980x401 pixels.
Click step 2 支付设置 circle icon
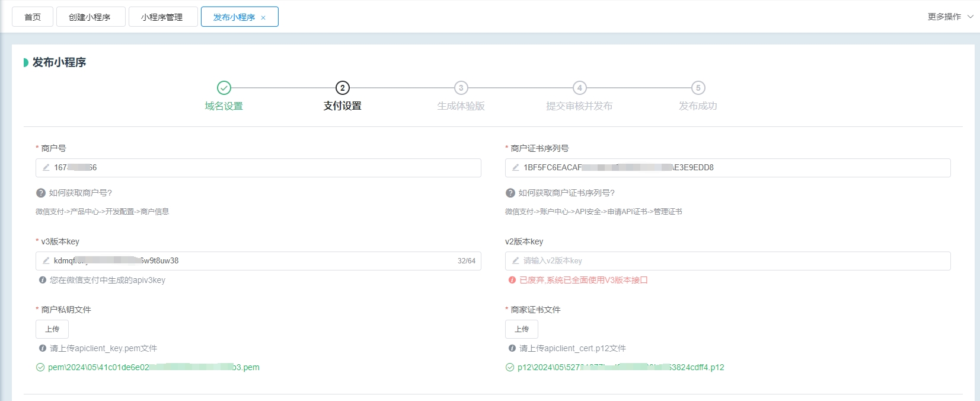[342, 88]
